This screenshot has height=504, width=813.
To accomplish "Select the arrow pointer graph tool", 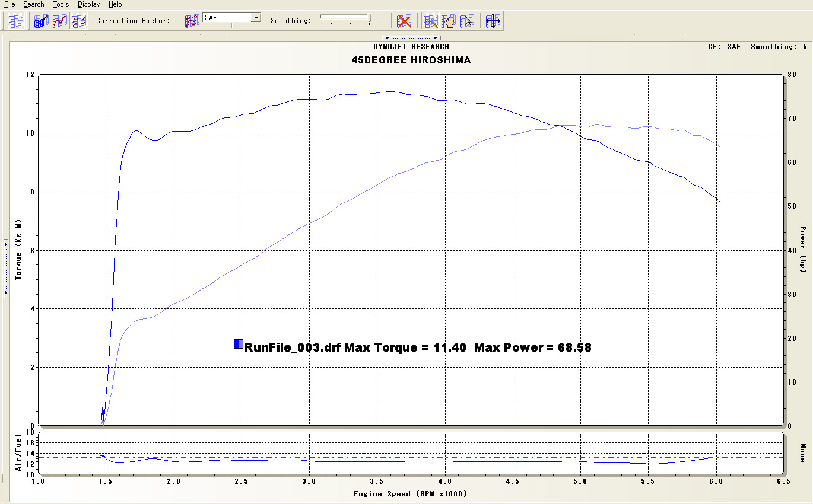I will pyautogui.click(x=467, y=21).
